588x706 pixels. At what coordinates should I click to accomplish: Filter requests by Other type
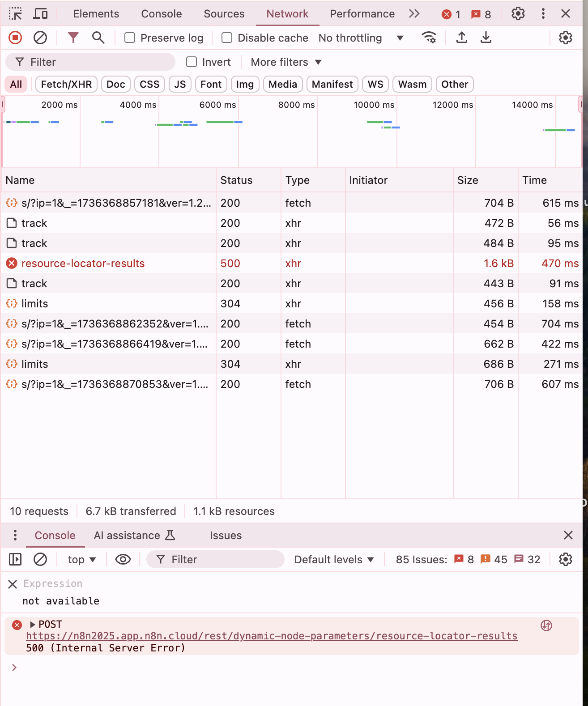pyautogui.click(x=455, y=84)
